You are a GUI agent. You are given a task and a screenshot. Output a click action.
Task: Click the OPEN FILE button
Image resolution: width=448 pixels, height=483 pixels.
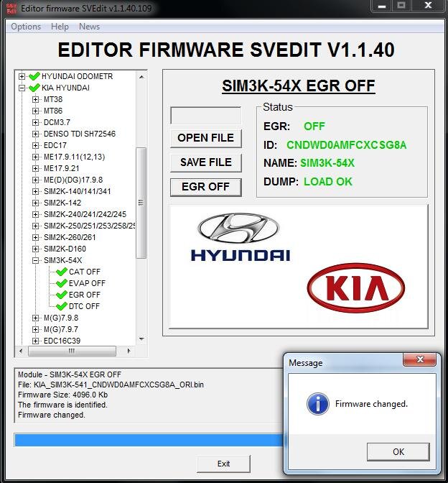[x=206, y=138]
